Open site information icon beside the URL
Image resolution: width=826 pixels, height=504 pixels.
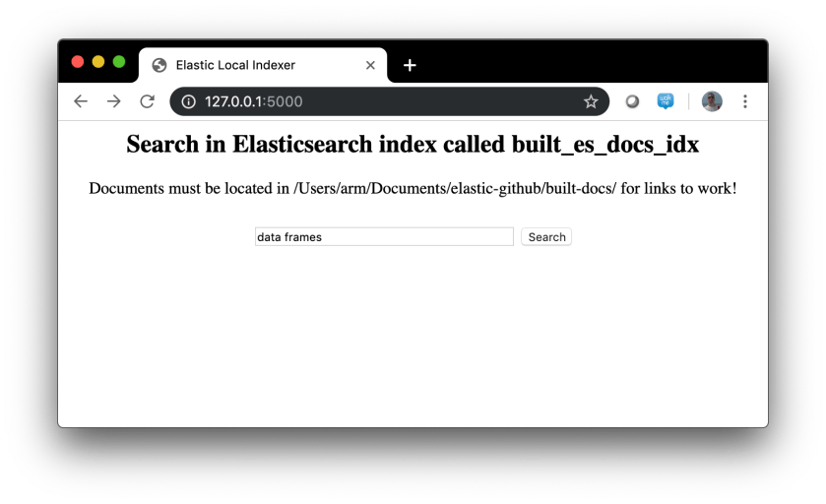pyautogui.click(x=189, y=101)
